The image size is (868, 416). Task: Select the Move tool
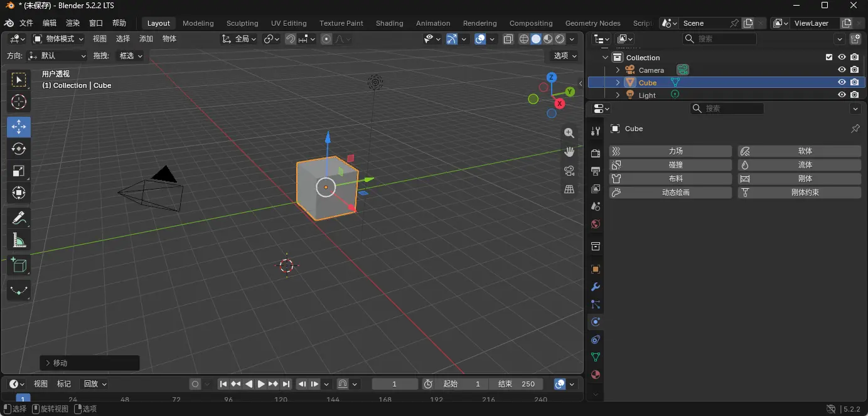[19, 127]
